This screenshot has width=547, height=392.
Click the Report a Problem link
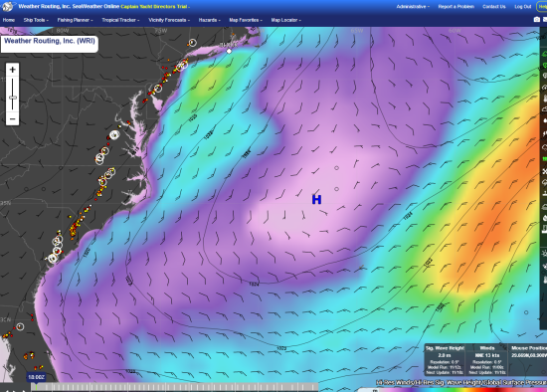(456, 7)
